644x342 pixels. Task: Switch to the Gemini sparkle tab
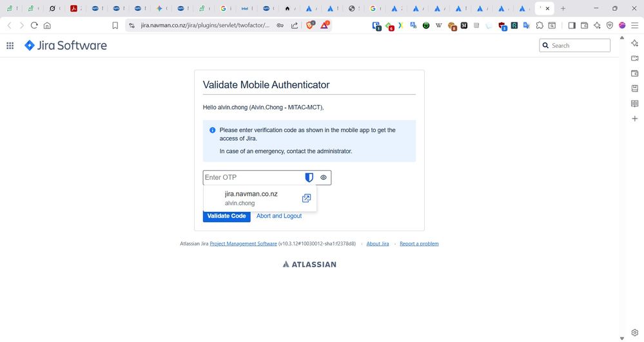point(159,8)
